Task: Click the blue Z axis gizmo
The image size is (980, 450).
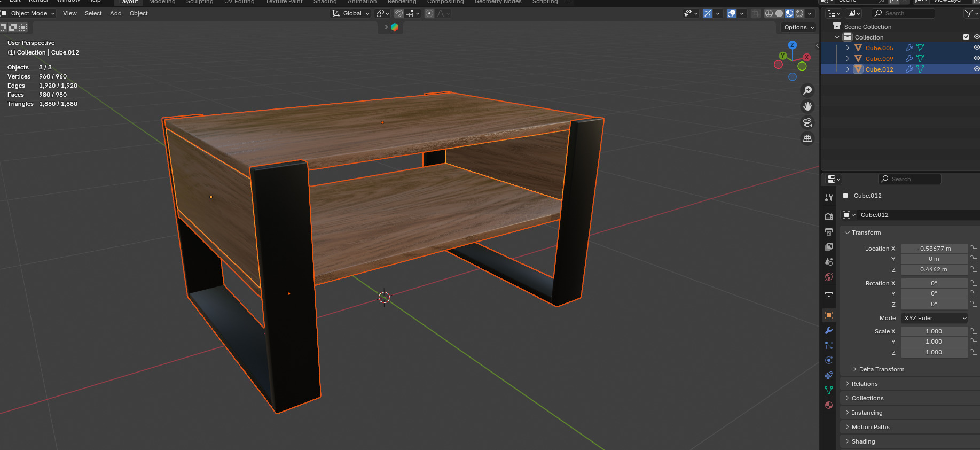Action: [793, 45]
